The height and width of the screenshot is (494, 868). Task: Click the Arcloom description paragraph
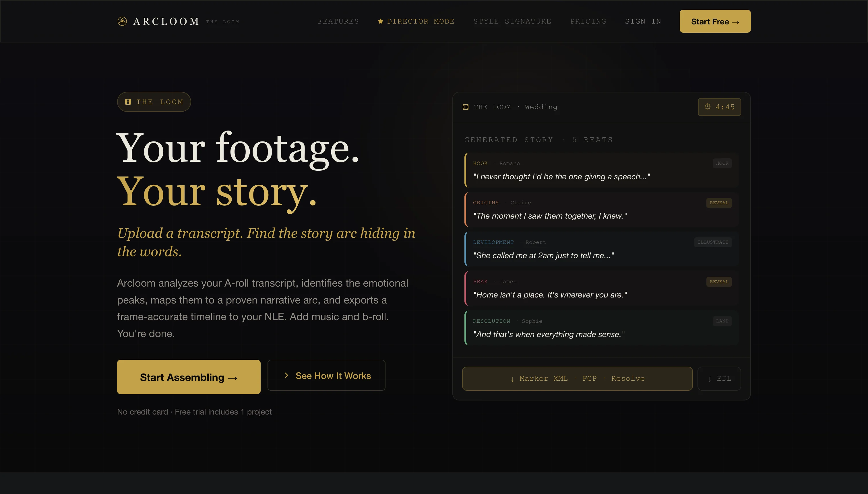263,308
